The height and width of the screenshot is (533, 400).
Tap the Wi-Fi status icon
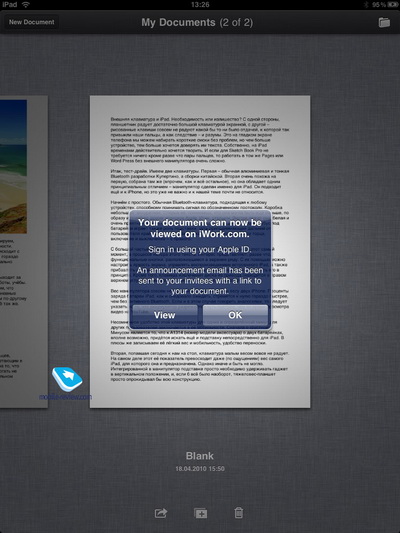pos(25,4)
